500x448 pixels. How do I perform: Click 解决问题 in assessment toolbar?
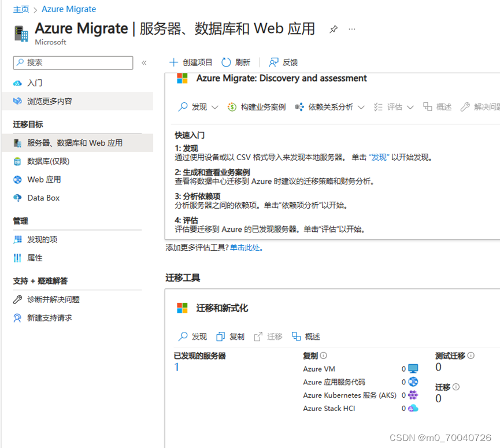pyautogui.click(x=480, y=107)
